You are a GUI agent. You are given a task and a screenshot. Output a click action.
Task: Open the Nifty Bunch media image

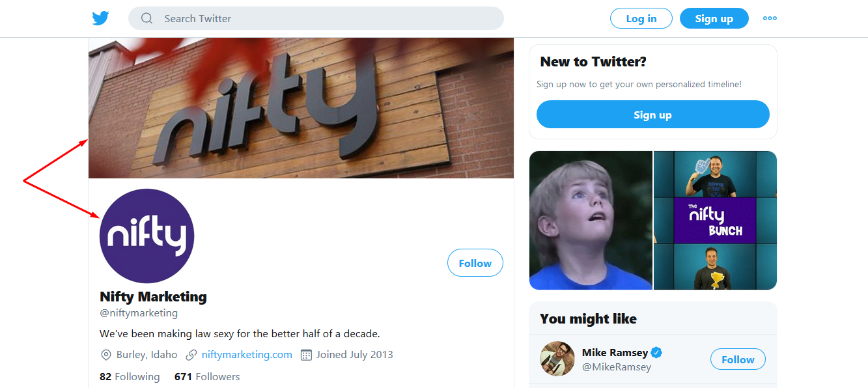point(715,220)
